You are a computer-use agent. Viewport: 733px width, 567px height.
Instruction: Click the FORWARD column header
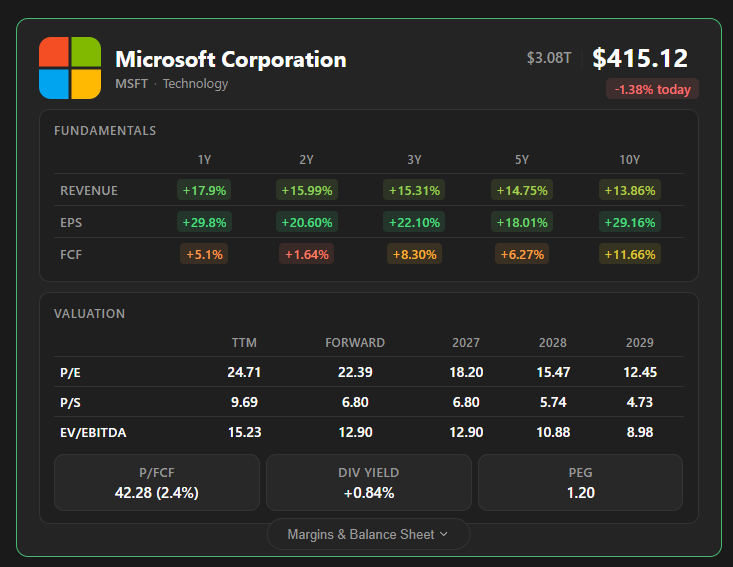click(355, 343)
